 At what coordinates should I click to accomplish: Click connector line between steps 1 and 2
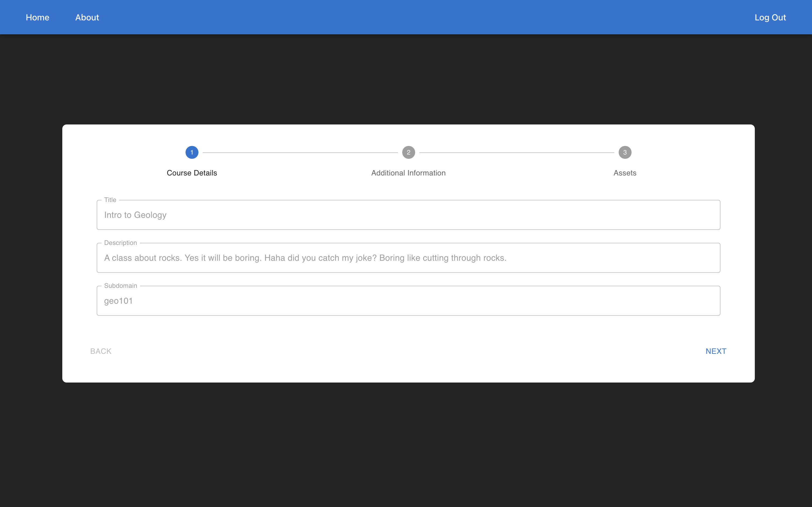[x=300, y=153]
